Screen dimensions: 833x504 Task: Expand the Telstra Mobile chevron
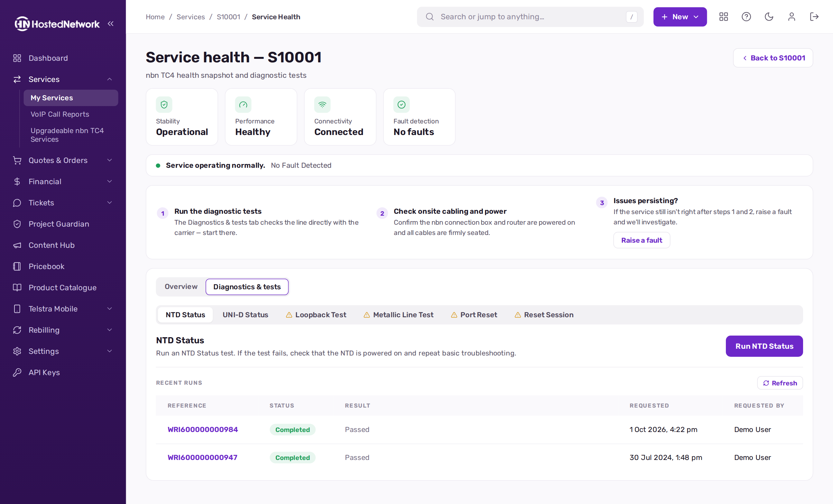coord(109,309)
